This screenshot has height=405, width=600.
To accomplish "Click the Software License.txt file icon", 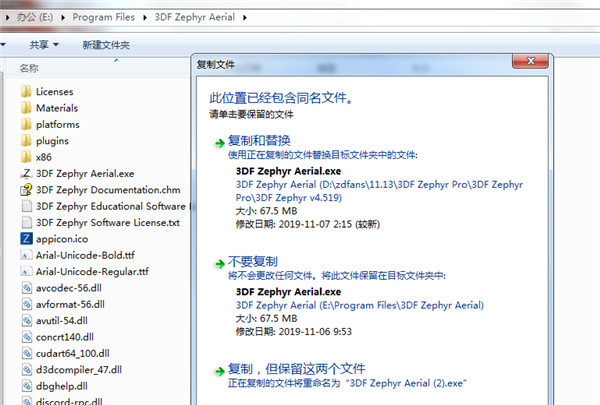I will pyautogui.click(x=26, y=222).
